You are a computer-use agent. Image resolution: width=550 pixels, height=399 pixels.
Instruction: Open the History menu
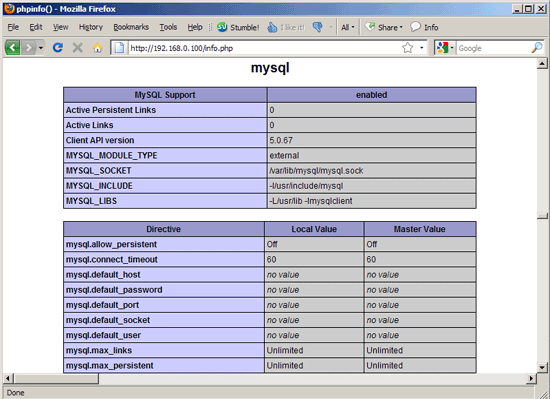pyautogui.click(x=90, y=27)
